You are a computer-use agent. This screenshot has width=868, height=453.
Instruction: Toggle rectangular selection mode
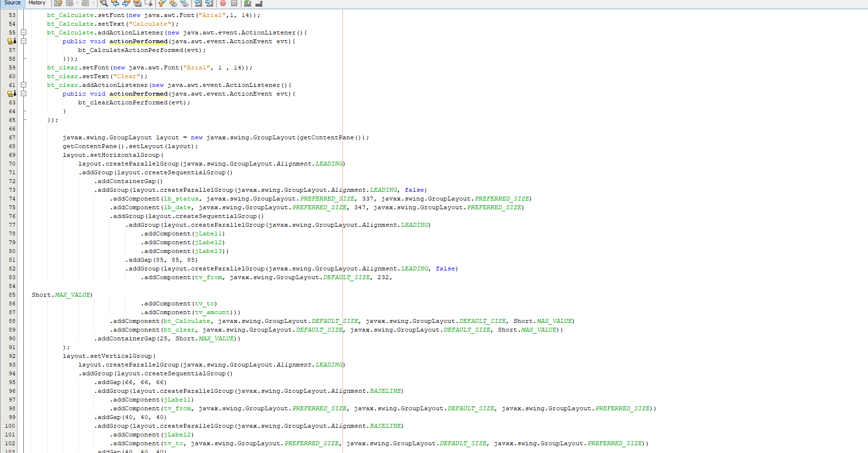pyautogui.click(x=149, y=3)
